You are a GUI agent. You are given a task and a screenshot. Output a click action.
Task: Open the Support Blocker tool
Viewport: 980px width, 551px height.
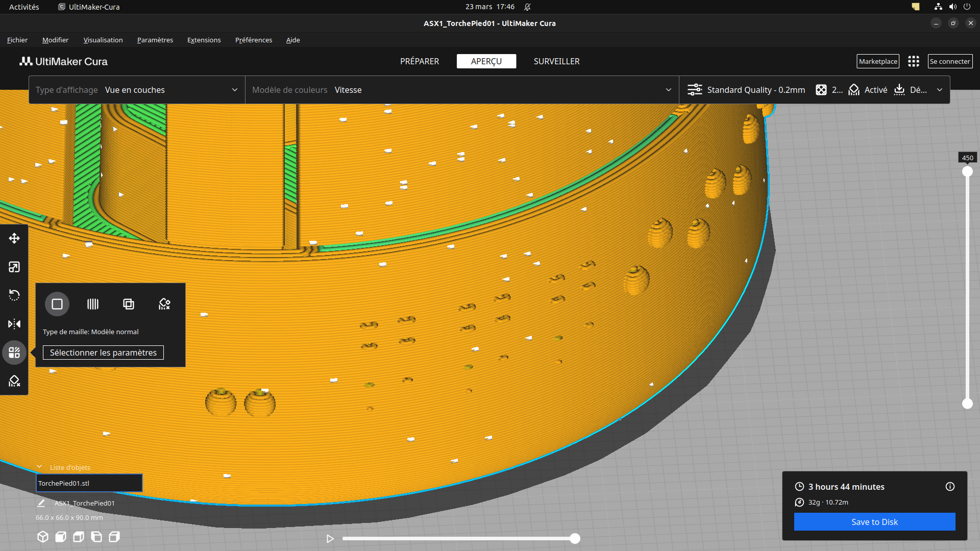pyautogui.click(x=14, y=381)
